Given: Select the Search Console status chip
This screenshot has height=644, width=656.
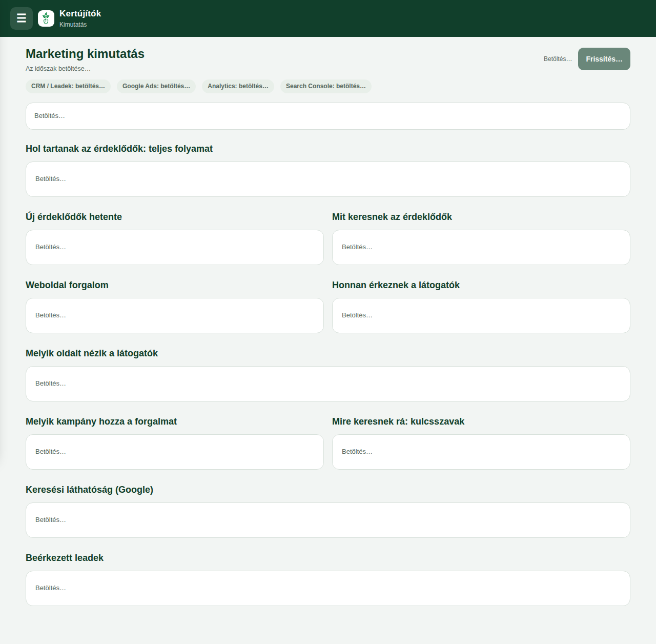Looking at the screenshot, I should click(x=326, y=86).
